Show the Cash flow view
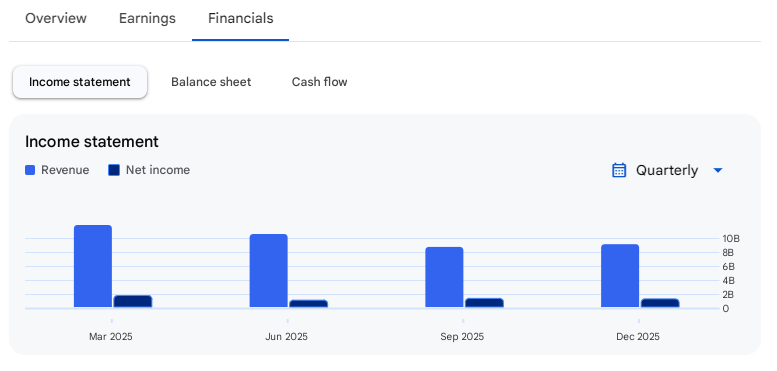The width and height of the screenshot is (777, 371). [x=319, y=82]
